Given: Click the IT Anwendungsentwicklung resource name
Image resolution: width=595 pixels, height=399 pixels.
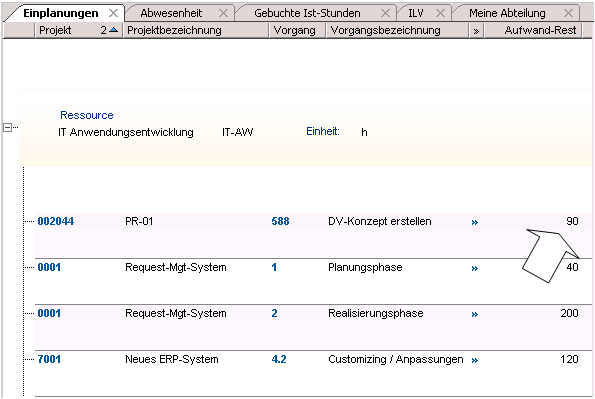Looking at the screenshot, I should tap(126, 132).
